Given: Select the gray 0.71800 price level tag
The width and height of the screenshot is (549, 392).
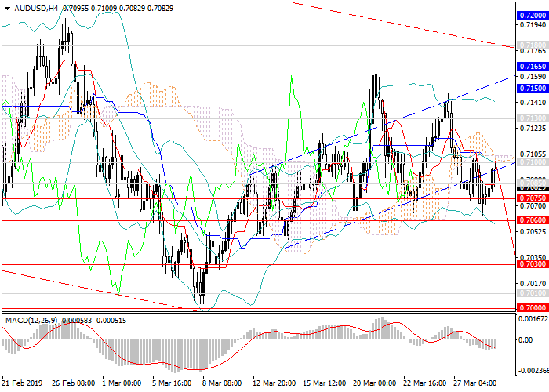Looking at the screenshot, I should (x=531, y=45).
